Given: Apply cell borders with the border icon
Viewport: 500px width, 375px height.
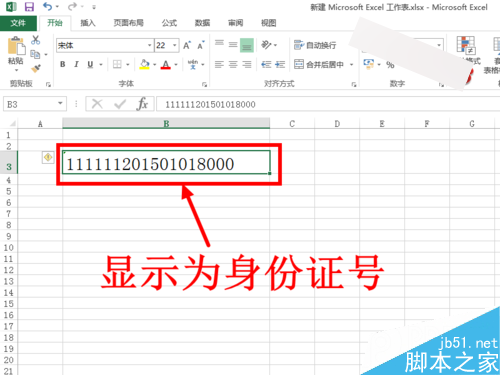Looking at the screenshot, I should [117, 64].
